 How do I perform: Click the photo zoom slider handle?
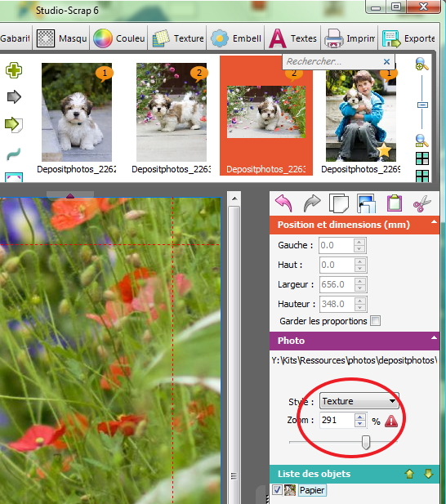pos(366,443)
